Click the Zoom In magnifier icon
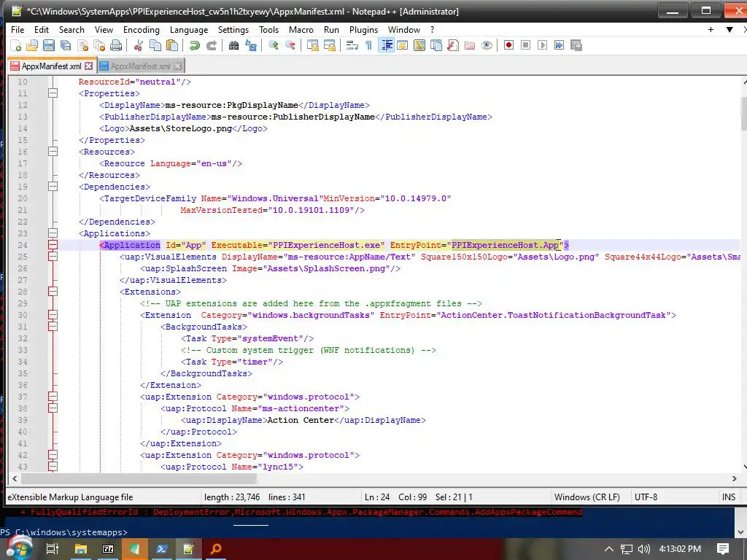 click(273, 45)
